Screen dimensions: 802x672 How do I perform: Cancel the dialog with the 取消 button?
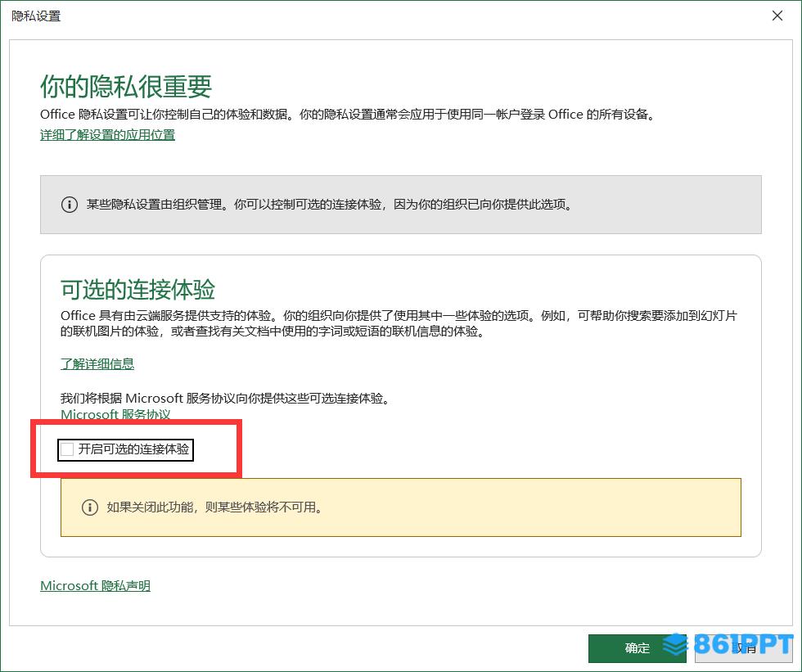point(743,648)
